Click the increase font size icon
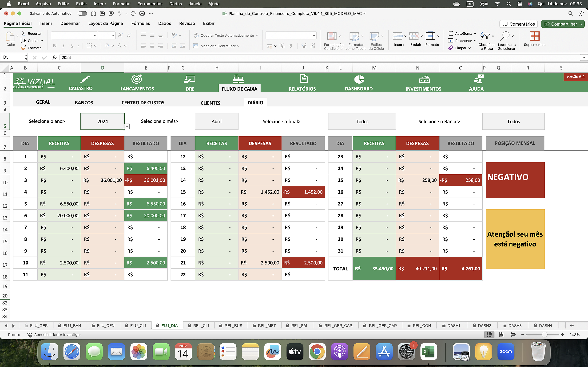Image resolution: width=588 pixels, height=367 pixels. pyautogui.click(x=120, y=35)
